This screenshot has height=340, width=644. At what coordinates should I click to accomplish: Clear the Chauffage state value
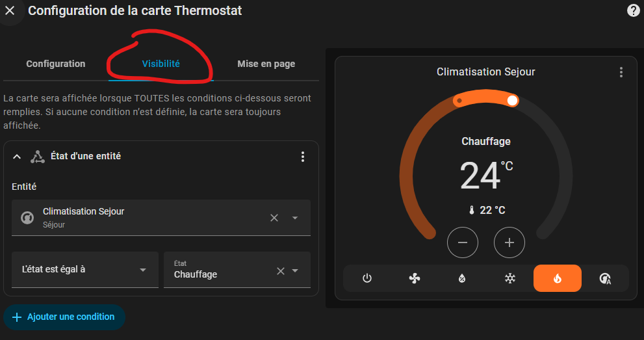pos(281,271)
